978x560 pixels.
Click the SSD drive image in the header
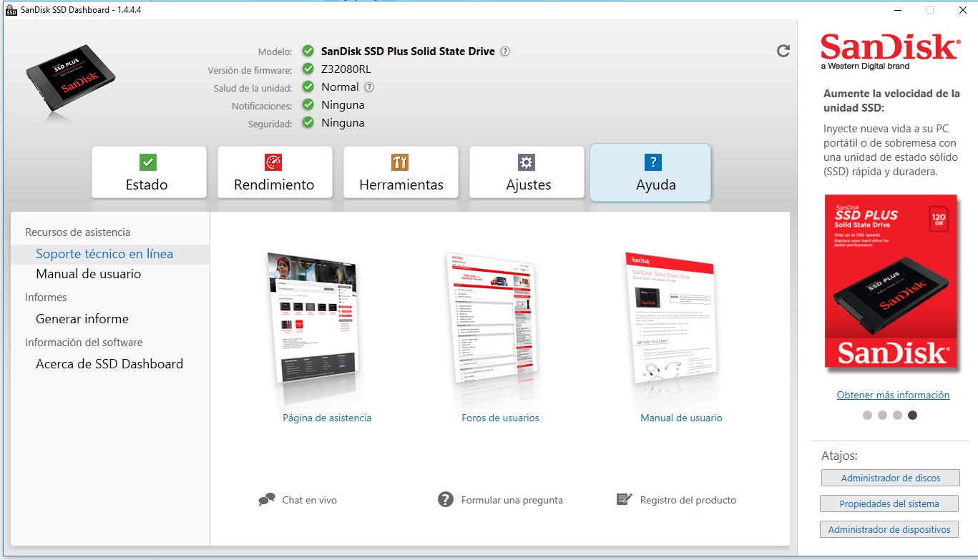(x=71, y=78)
